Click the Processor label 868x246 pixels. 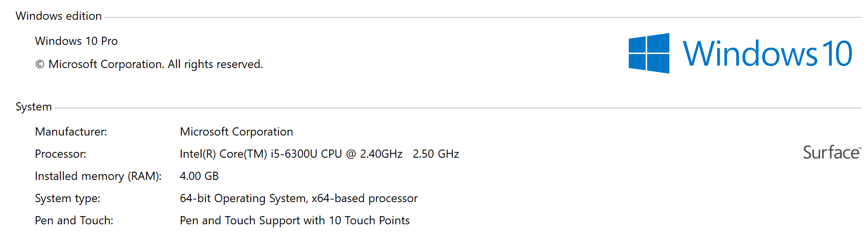pyautogui.click(x=60, y=154)
